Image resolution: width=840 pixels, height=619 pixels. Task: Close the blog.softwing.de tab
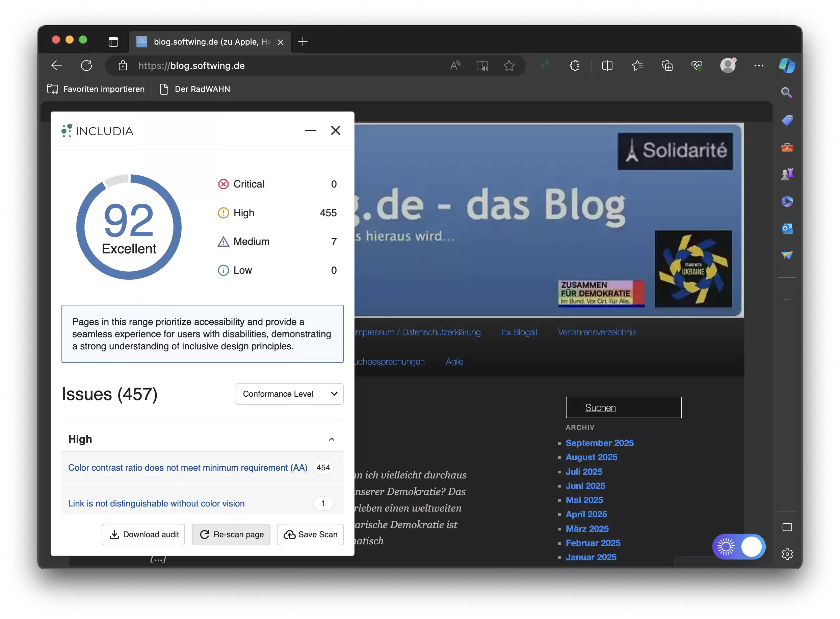[280, 42]
